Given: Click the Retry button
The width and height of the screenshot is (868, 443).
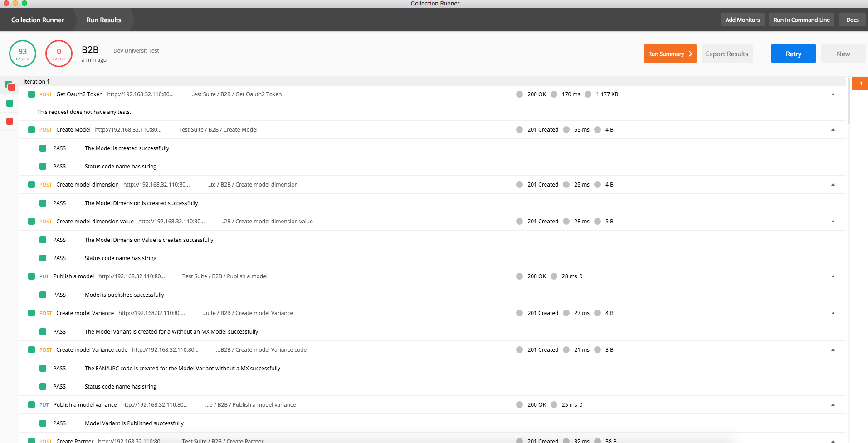Looking at the screenshot, I should [x=793, y=54].
